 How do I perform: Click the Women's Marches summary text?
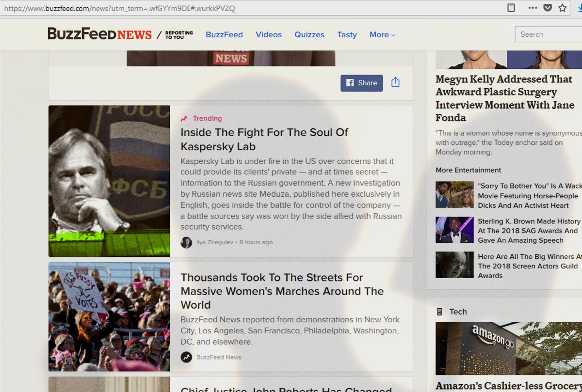coord(290,331)
